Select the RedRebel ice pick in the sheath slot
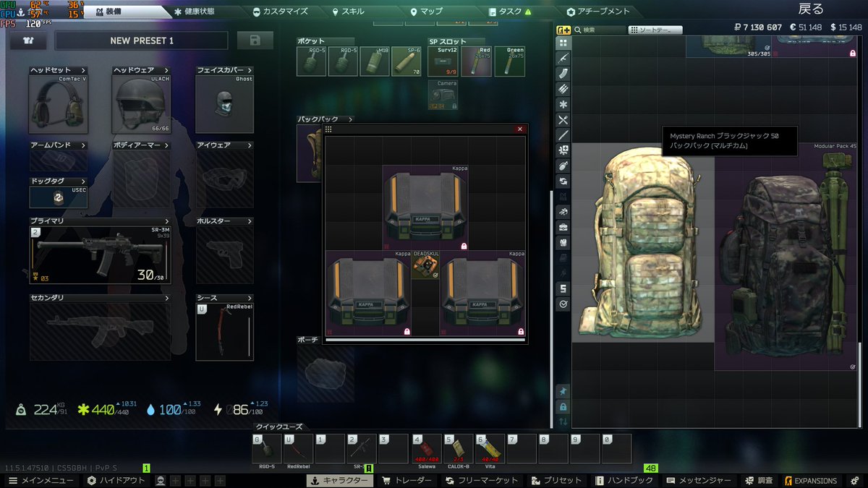Screen dimensions: 868x488 click(x=225, y=331)
